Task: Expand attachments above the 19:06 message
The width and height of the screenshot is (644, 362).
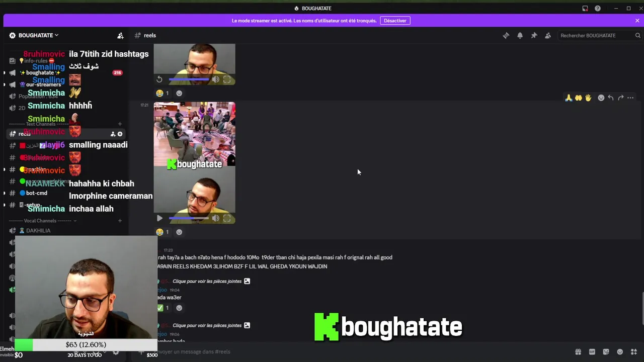Action: [207, 325]
